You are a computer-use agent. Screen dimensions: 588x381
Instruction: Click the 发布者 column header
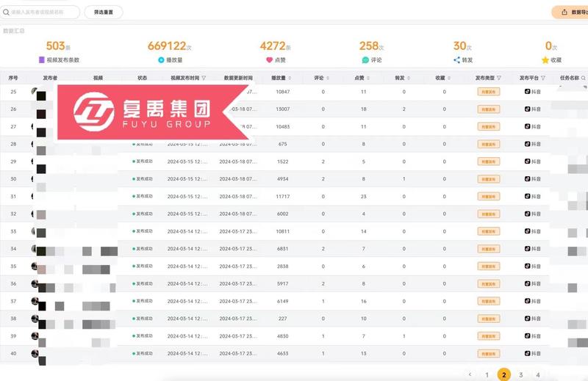[x=50, y=78]
